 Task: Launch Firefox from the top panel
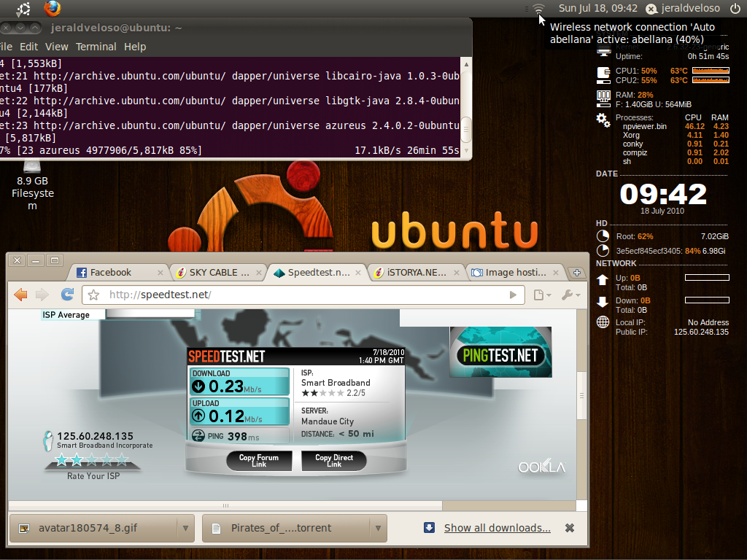(x=53, y=9)
